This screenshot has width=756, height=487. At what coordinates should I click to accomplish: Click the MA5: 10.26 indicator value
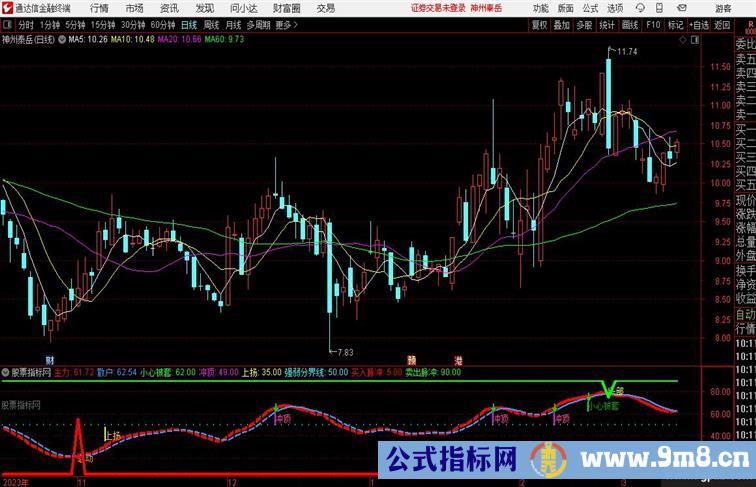coord(88,40)
